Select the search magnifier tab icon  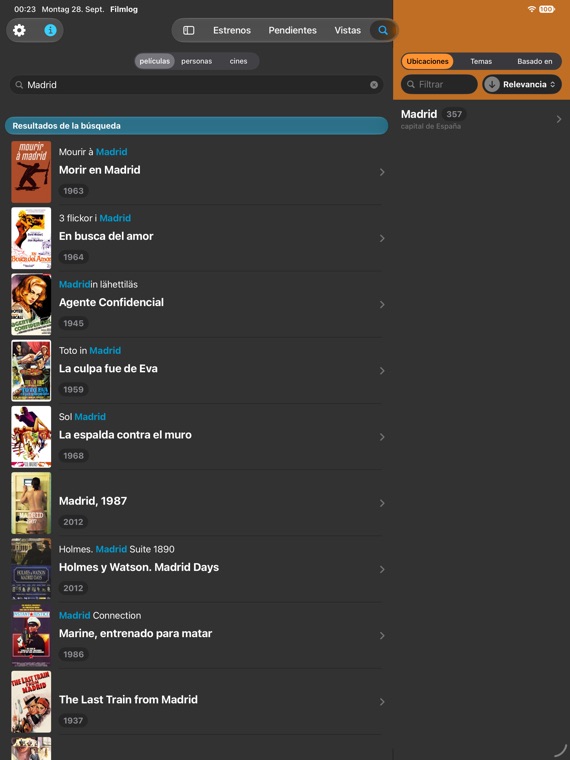pos(383,30)
